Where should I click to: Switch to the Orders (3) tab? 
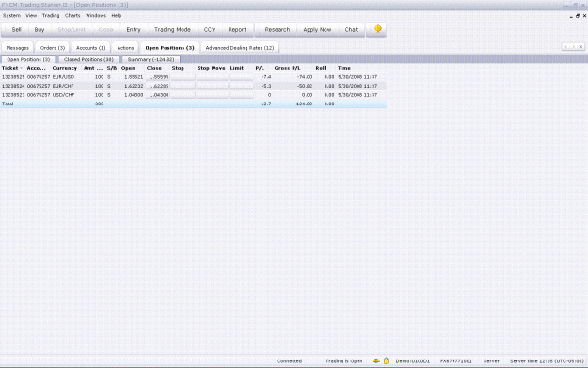[53, 48]
